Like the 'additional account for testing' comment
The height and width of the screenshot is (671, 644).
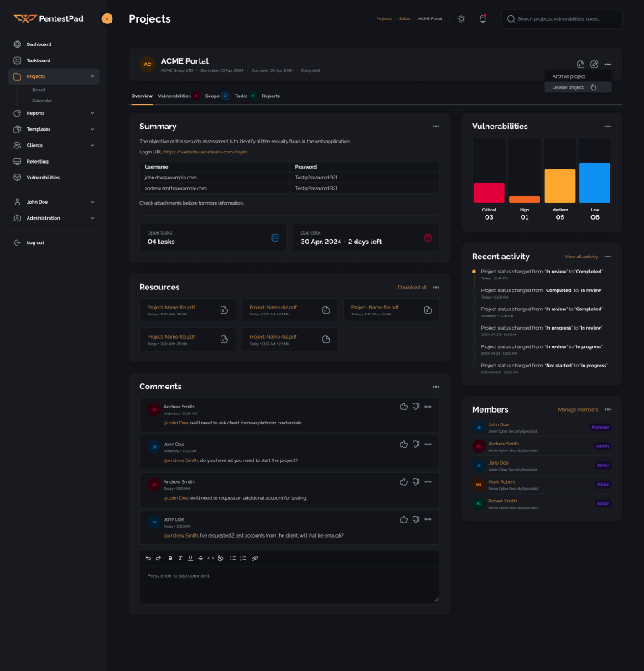(x=403, y=481)
